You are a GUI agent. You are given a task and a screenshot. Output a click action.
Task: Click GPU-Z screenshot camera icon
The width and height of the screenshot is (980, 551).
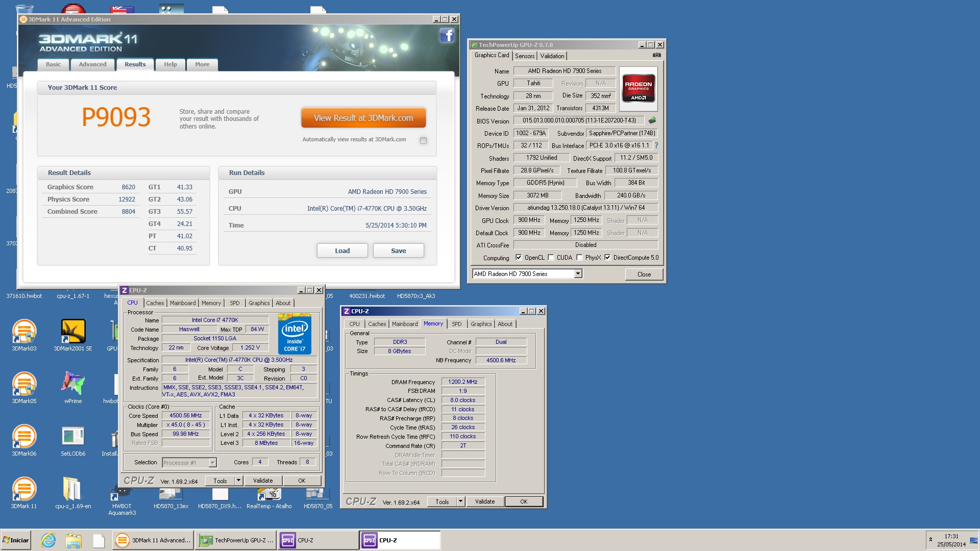656,55
